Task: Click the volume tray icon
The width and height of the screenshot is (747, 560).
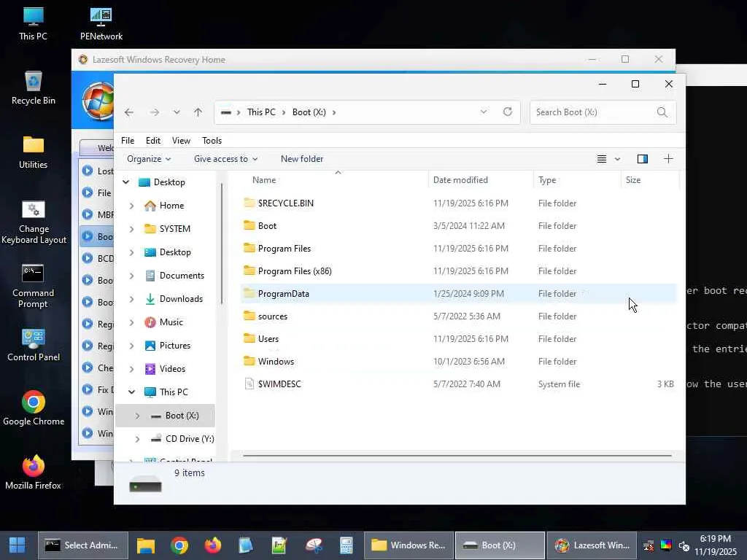Action: (684, 545)
